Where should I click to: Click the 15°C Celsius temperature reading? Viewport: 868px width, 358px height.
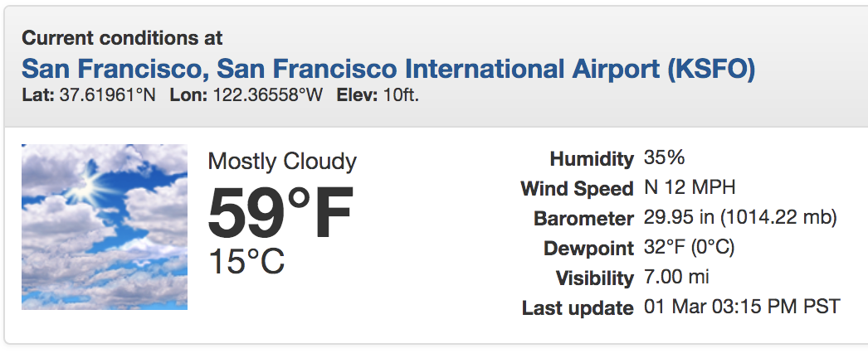pos(246,261)
